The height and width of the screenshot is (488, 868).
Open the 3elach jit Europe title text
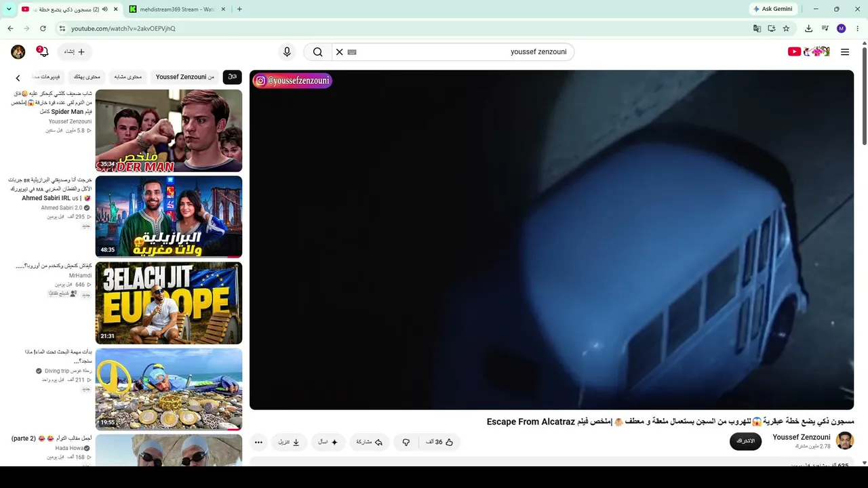(x=54, y=266)
